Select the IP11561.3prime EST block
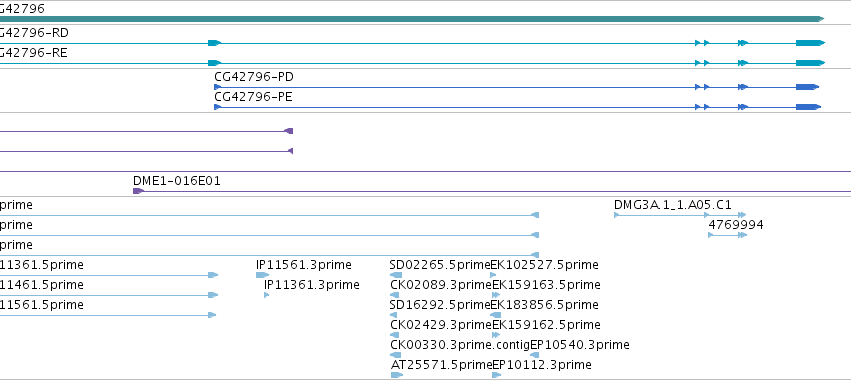Viewport: 851px width, 380px height. click(262, 275)
